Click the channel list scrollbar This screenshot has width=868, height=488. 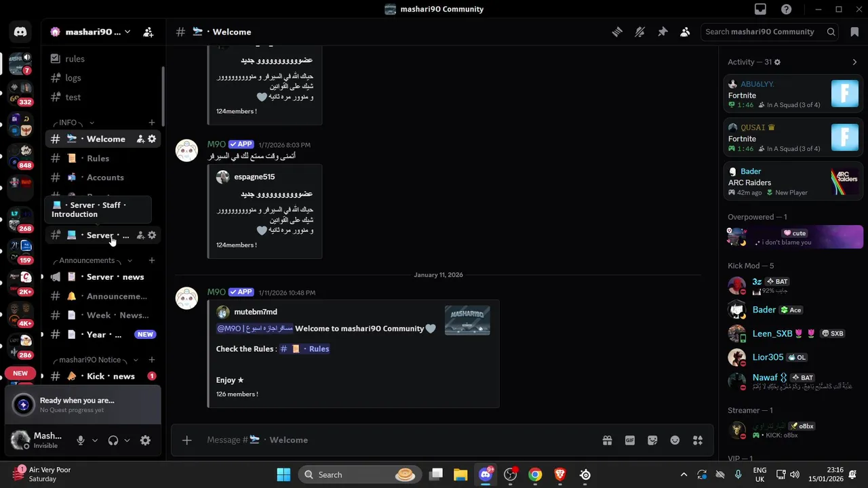163,95
